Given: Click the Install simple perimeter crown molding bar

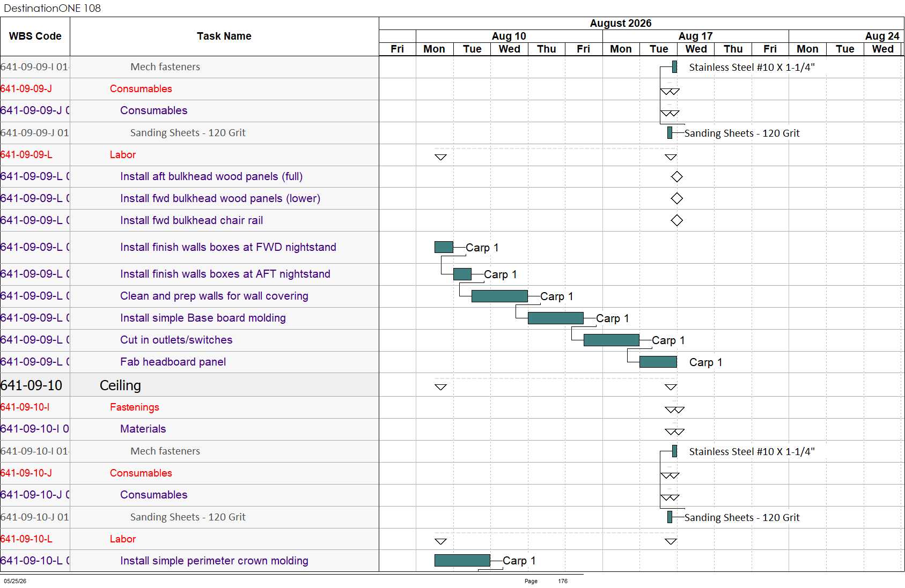Looking at the screenshot, I should pos(462,560).
